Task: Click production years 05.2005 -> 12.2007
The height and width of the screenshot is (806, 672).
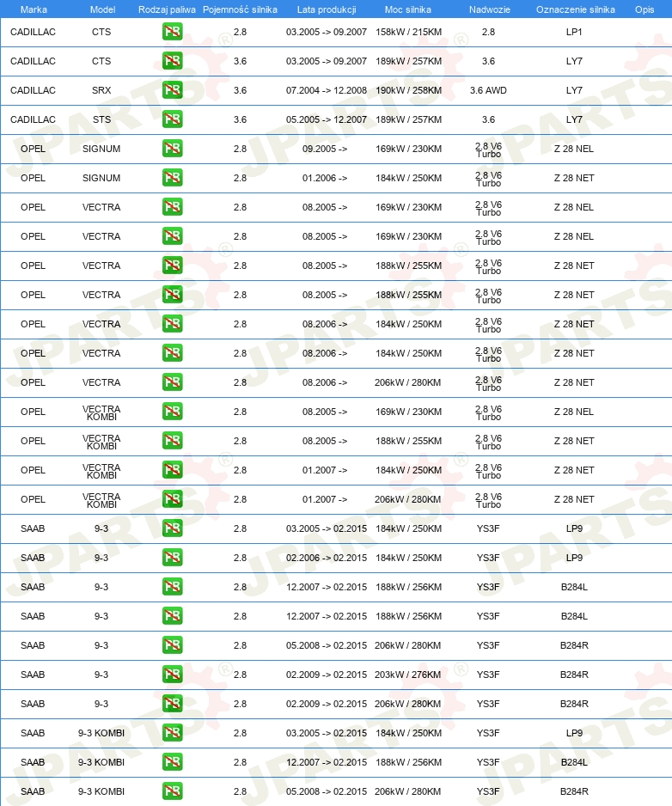Action: [x=327, y=119]
